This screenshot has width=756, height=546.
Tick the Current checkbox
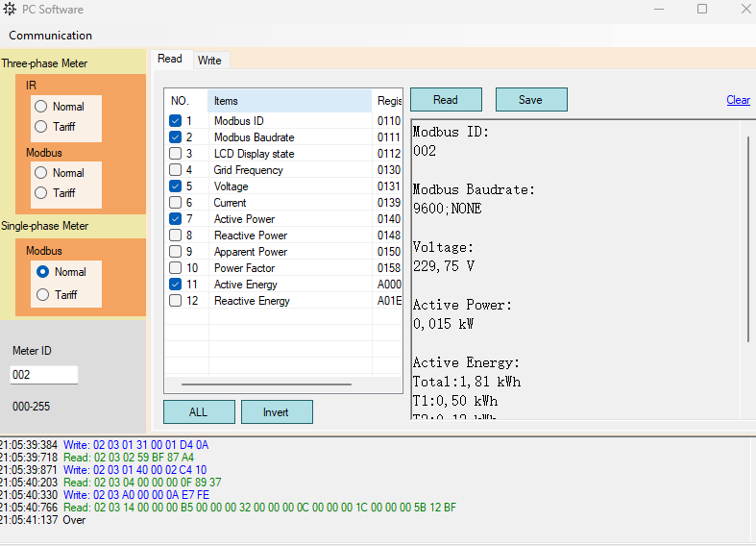[x=175, y=203]
